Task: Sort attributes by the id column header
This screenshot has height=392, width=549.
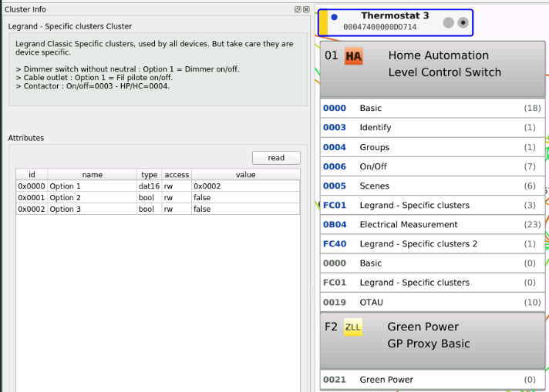Action: tap(32, 175)
